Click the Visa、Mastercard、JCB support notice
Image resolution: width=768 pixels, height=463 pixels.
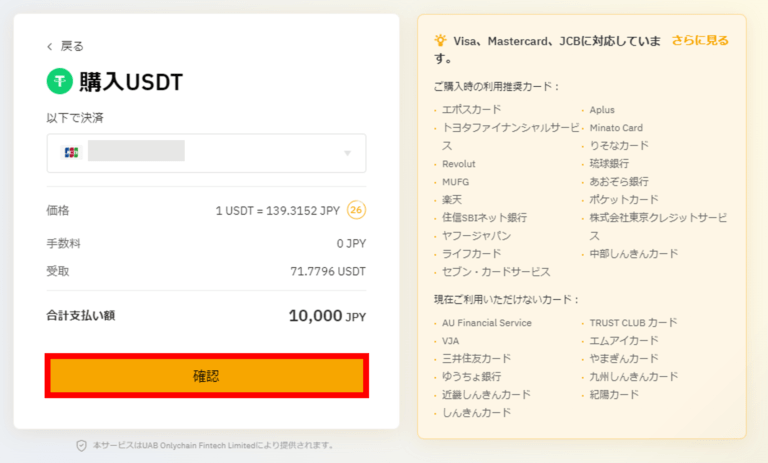548,49
